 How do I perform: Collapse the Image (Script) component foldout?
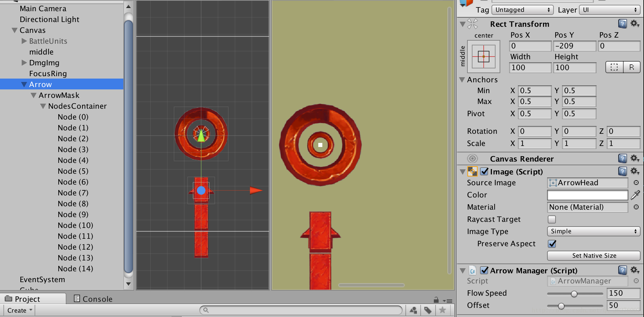point(463,172)
